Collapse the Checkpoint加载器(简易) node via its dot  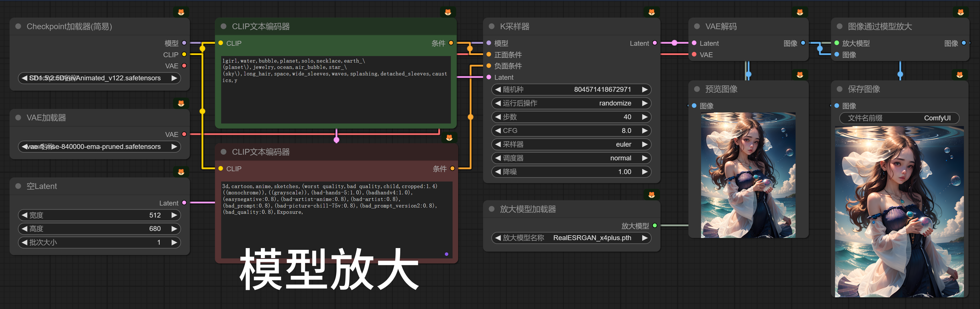coord(18,26)
